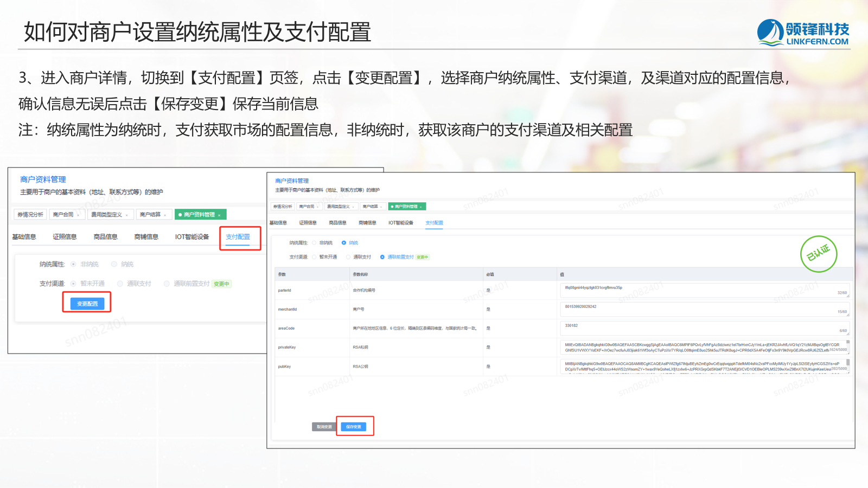Image resolution: width=868 pixels, height=488 pixels.
Task: Select 通联支付 radio in the right screenshot
Action: [348, 257]
